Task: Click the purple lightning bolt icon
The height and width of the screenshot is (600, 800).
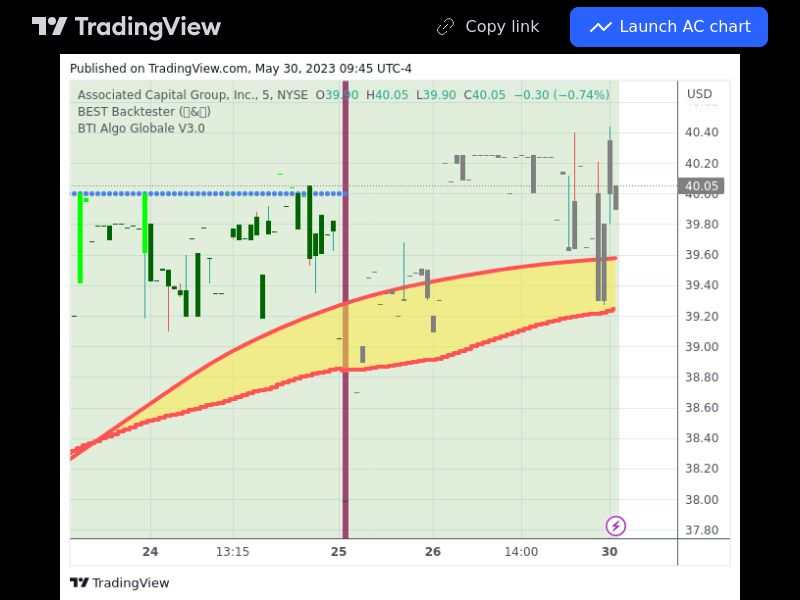Action: point(615,526)
